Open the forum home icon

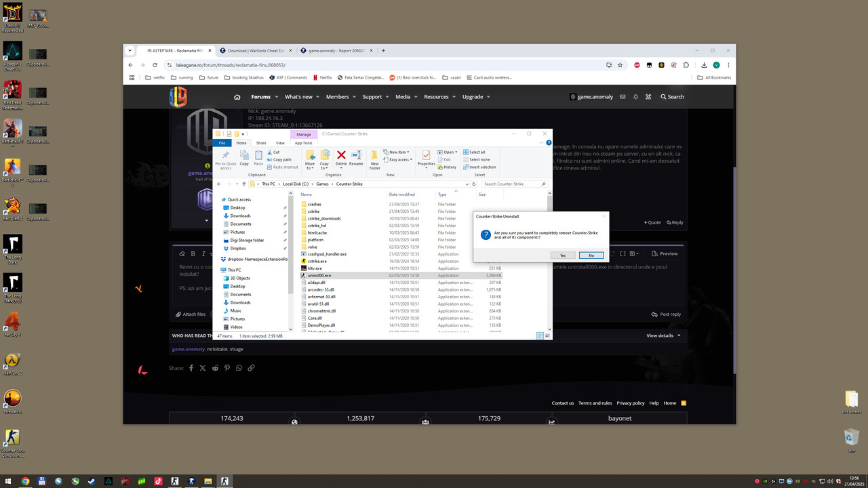click(x=237, y=97)
